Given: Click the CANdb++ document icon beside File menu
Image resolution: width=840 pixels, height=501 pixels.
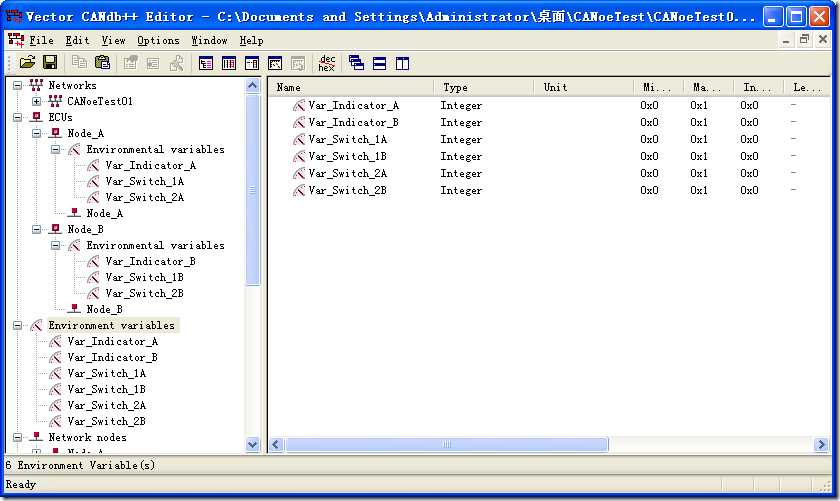Looking at the screenshot, I should tap(16, 40).
